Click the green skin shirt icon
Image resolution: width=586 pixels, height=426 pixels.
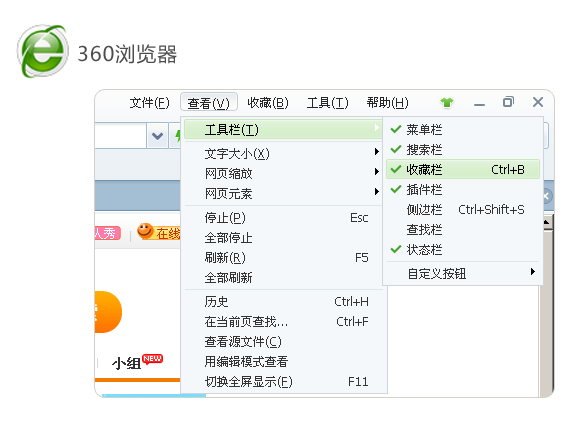[x=447, y=102]
